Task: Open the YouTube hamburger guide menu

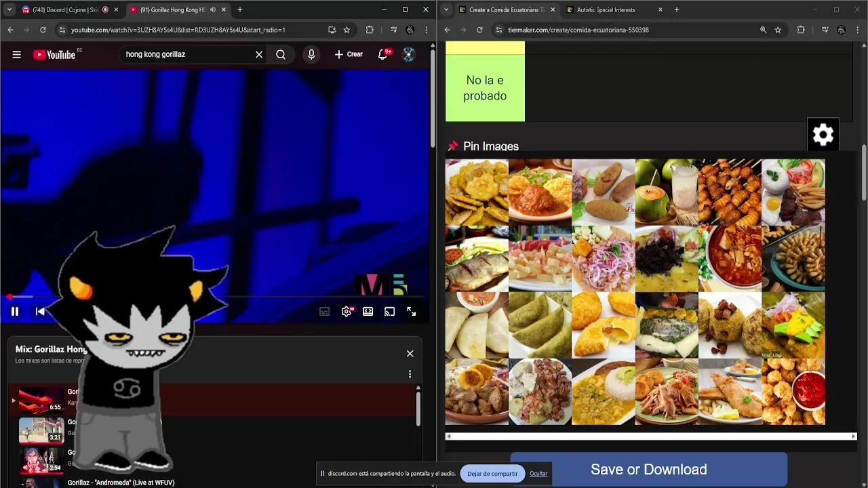Action: pyautogui.click(x=16, y=55)
